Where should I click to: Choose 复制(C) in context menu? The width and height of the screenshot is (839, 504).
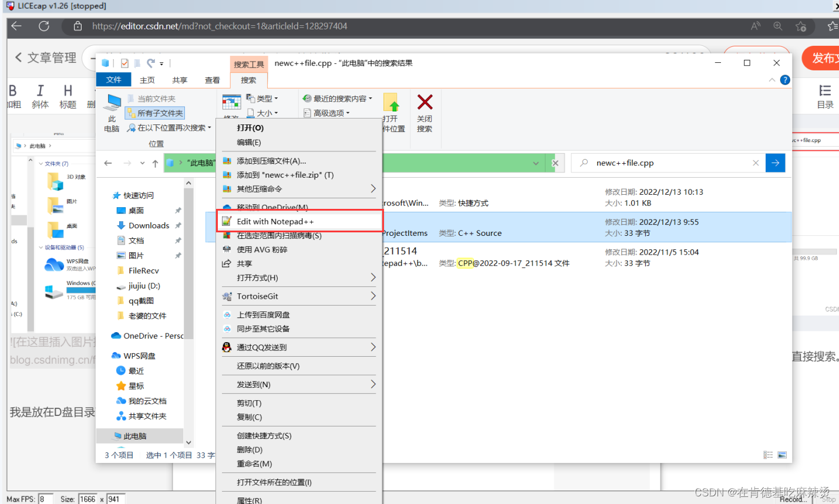click(x=299, y=417)
